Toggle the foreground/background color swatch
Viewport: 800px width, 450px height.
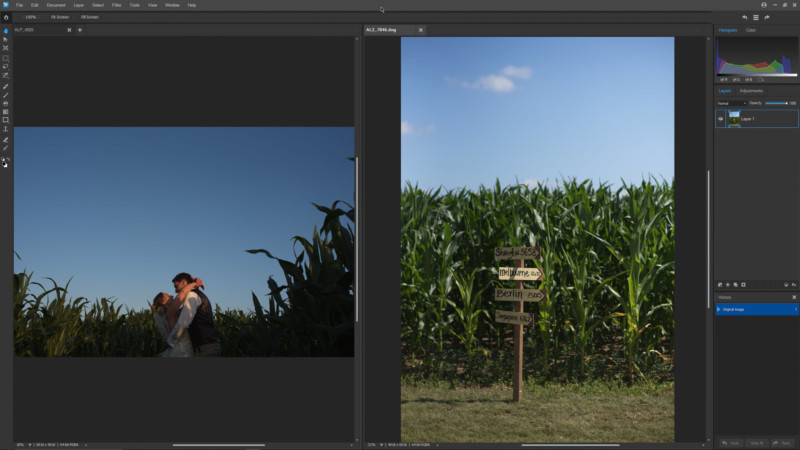[x=5, y=161]
